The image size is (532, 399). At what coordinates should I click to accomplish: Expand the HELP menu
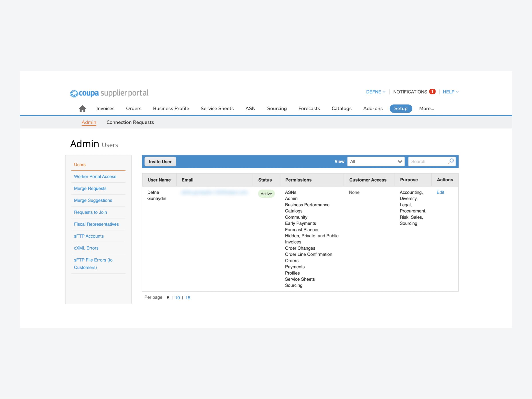[x=451, y=92]
